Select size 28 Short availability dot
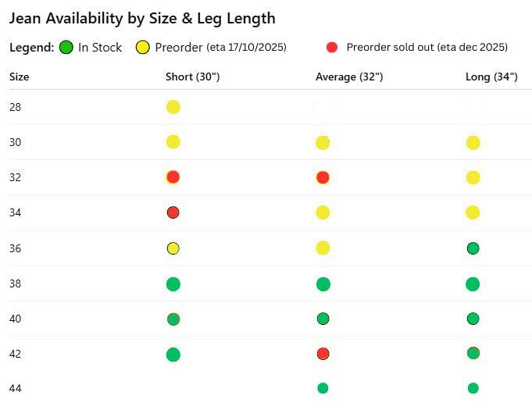Image resolution: width=532 pixels, height=417 pixels. (173, 107)
